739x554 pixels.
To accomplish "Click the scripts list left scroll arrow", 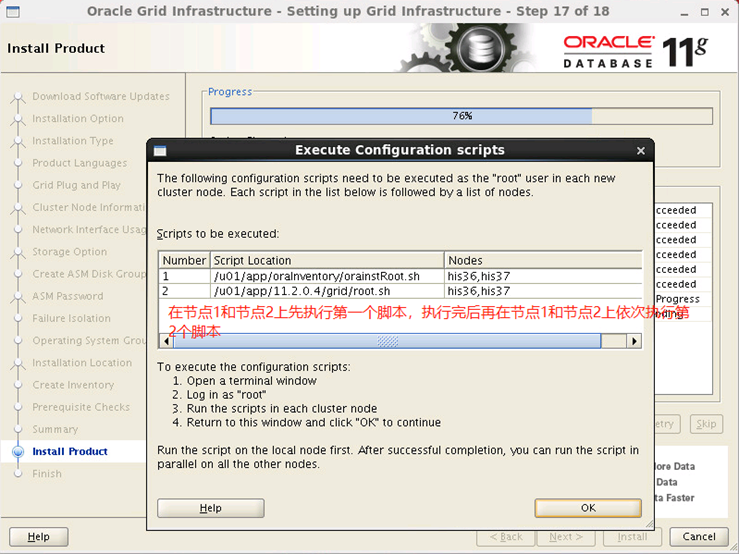I will pyautogui.click(x=166, y=341).
